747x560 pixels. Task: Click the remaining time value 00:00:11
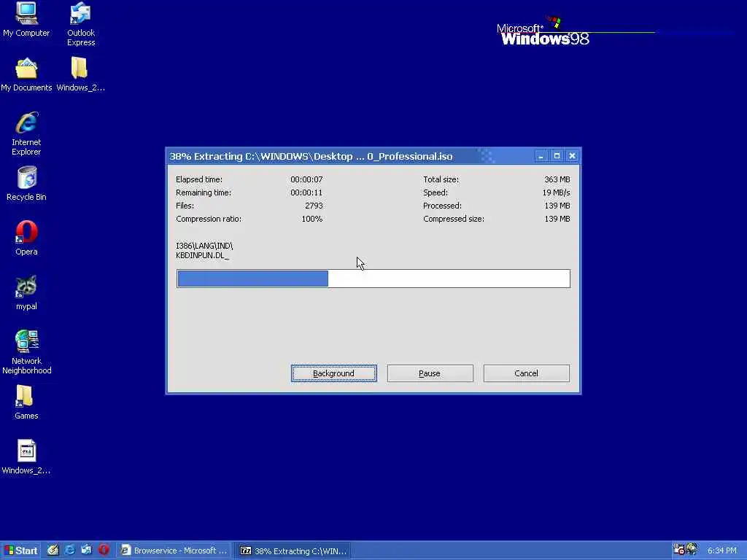[306, 192]
